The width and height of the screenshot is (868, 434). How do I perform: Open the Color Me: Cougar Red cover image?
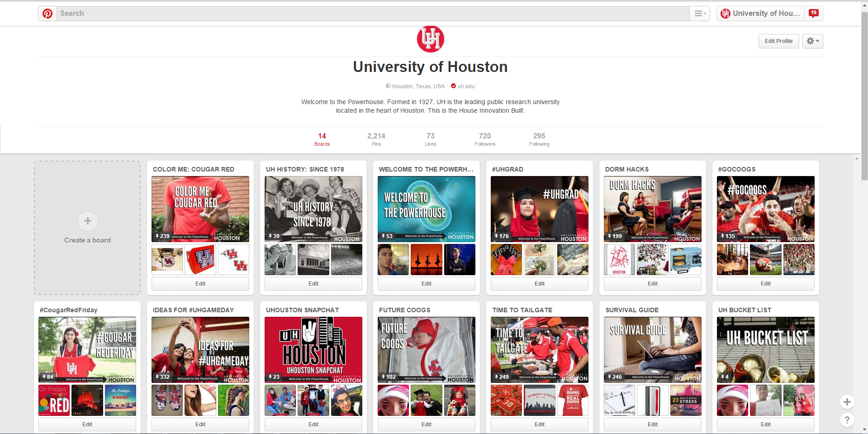click(200, 209)
